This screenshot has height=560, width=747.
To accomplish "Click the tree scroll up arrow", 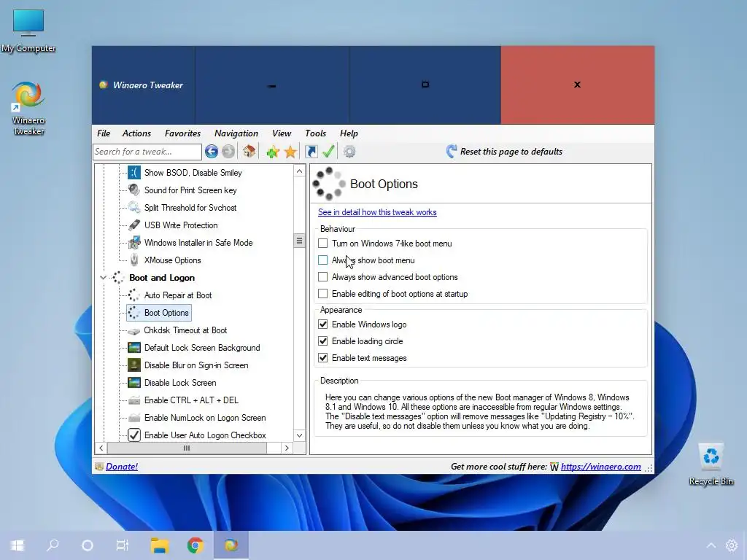I will (x=299, y=171).
